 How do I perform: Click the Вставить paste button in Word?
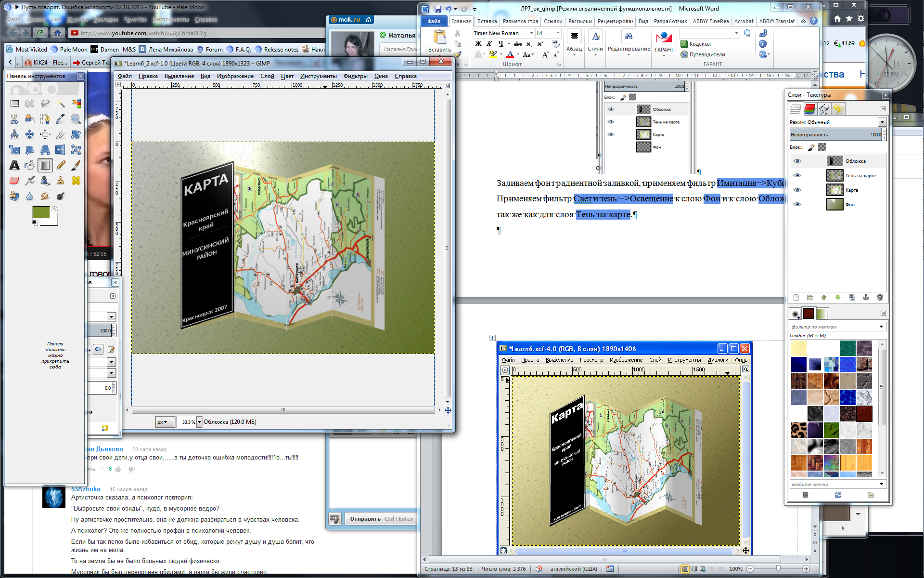click(439, 41)
